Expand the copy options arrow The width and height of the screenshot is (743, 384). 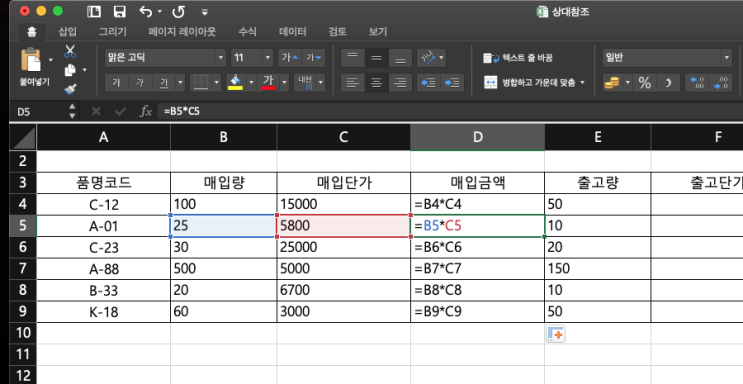[84, 70]
